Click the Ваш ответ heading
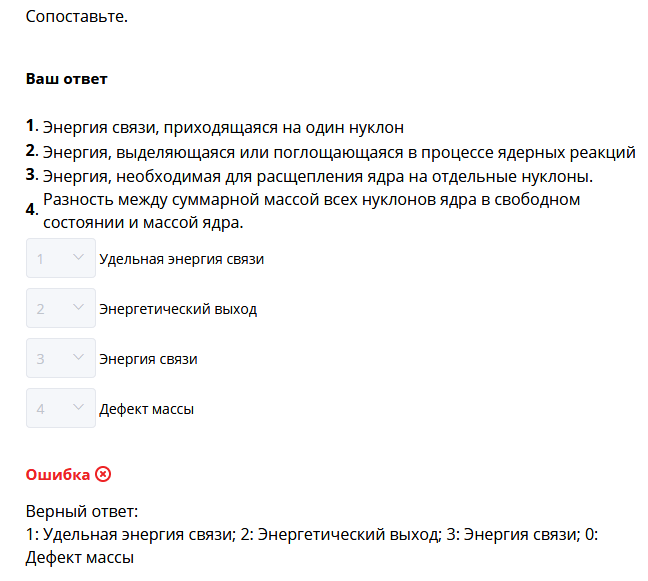The width and height of the screenshot is (648, 581). (66, 78)
